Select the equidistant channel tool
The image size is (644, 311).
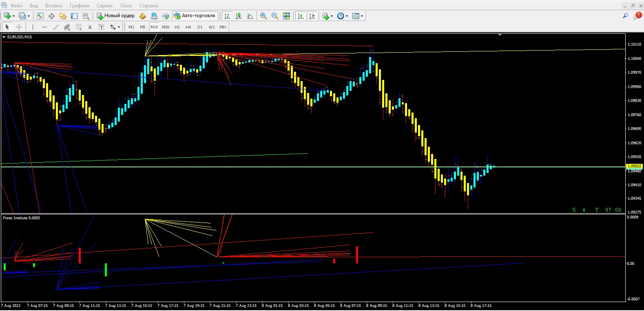[x=67, y=27]
